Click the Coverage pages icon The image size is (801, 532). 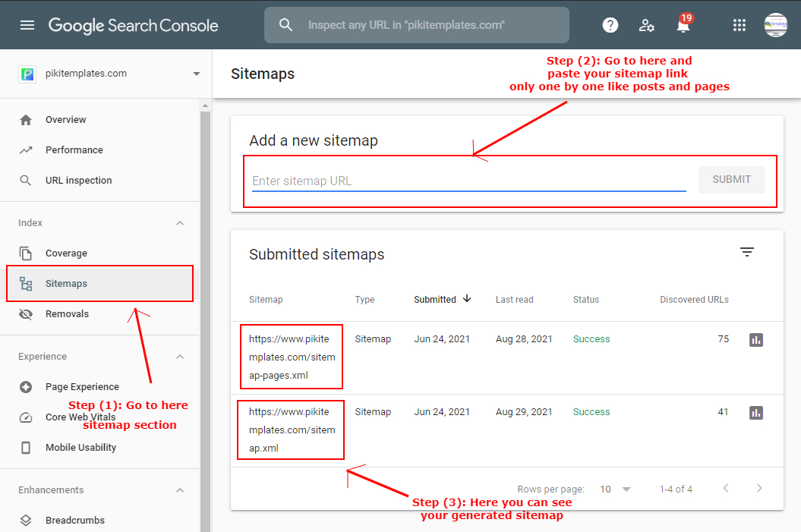(x=26, y=253)
